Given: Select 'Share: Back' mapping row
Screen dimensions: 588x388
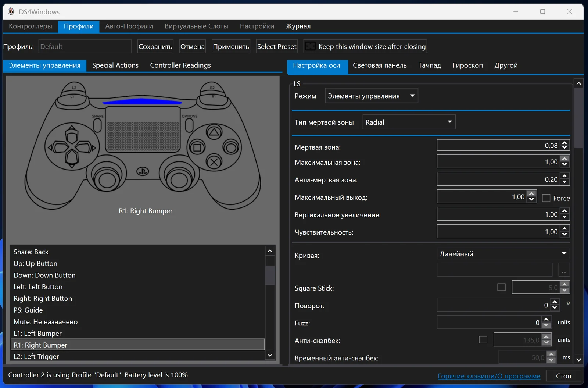Looking at the screenshot, I should (x=138, y=252).
